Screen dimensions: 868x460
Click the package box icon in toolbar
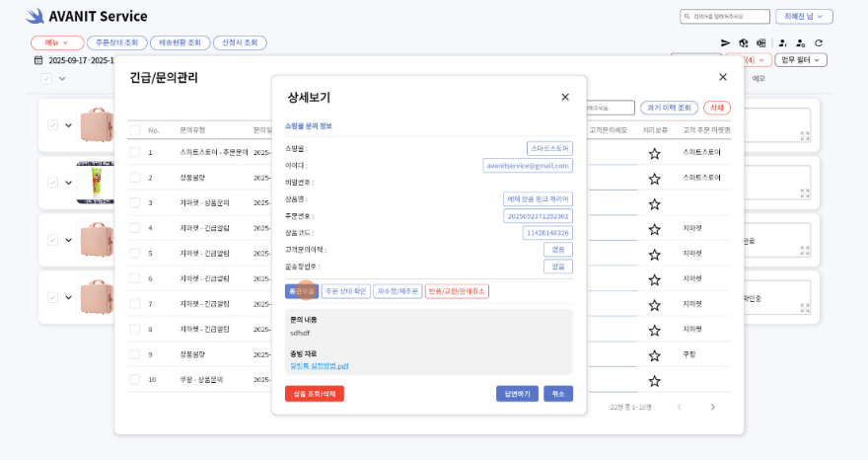(744, 42)
